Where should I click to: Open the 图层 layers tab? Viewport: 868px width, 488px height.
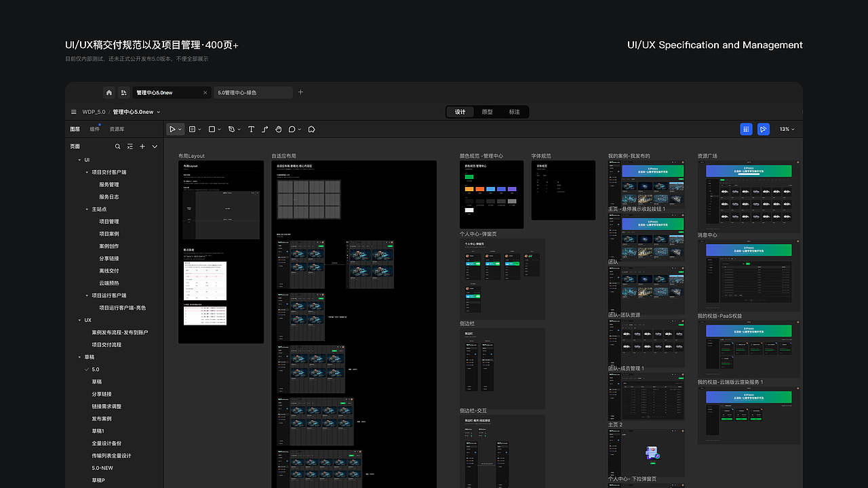point(75,129)
